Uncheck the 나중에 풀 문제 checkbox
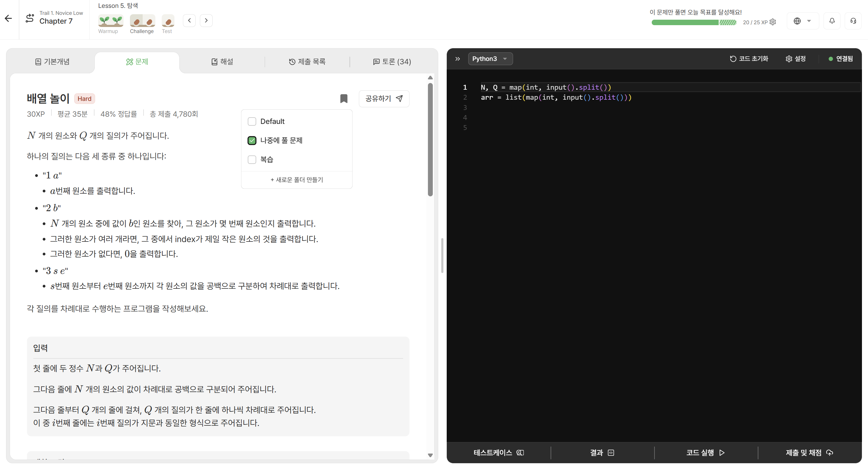Viewport: 868px width, 469px height. pos(252,140)
